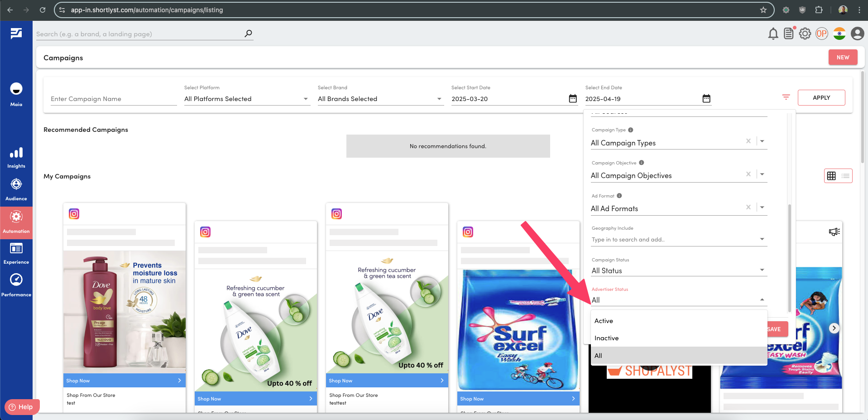Expand Campaign Objective dropdown arrow
The width and height of the screenshot is (868, 420).
tap(762, 174)
